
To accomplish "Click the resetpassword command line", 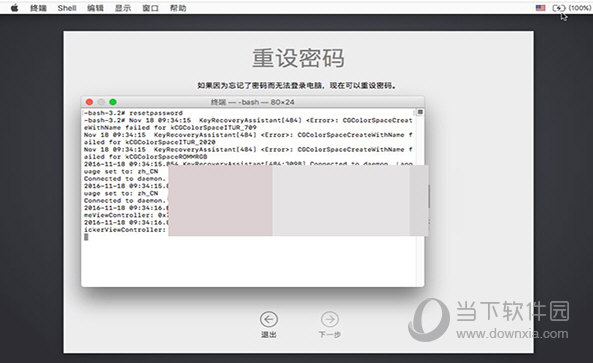I will (133, 113).
